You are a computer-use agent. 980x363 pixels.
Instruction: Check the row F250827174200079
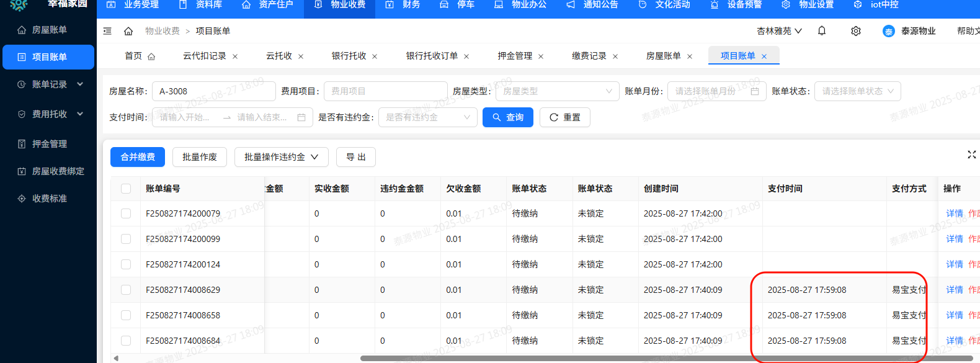[126, 213]
